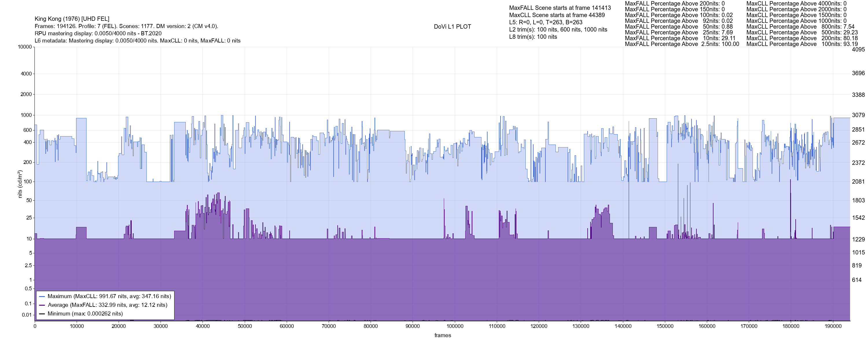The image size is (868, 347).
Task: Click the DoVi L1 PLOT title
Action: point(452,27)
